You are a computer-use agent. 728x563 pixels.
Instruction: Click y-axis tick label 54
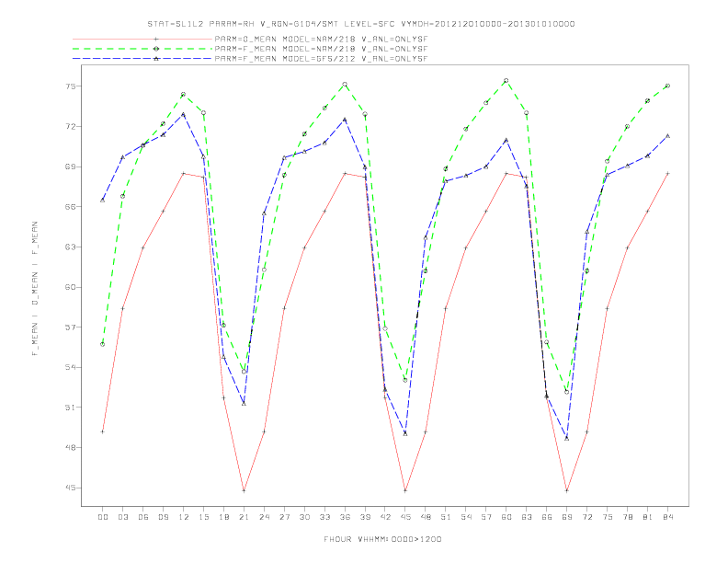[71, 367]
